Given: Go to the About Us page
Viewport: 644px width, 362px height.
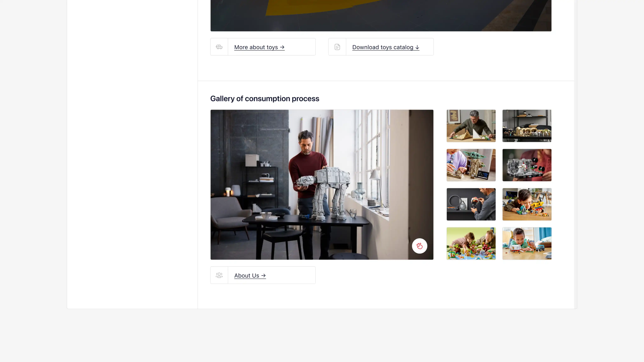Looking at the screenshot, I should [250, 276].
